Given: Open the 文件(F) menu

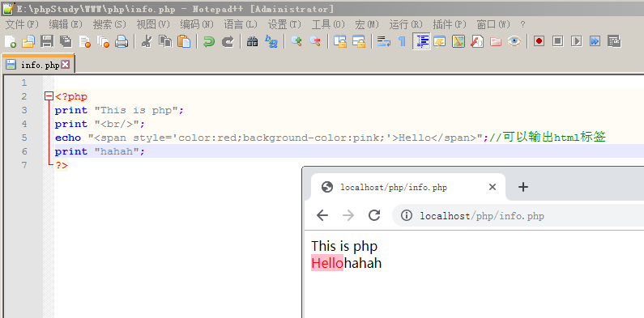Looking at the screenshot, I should [22, 24].
